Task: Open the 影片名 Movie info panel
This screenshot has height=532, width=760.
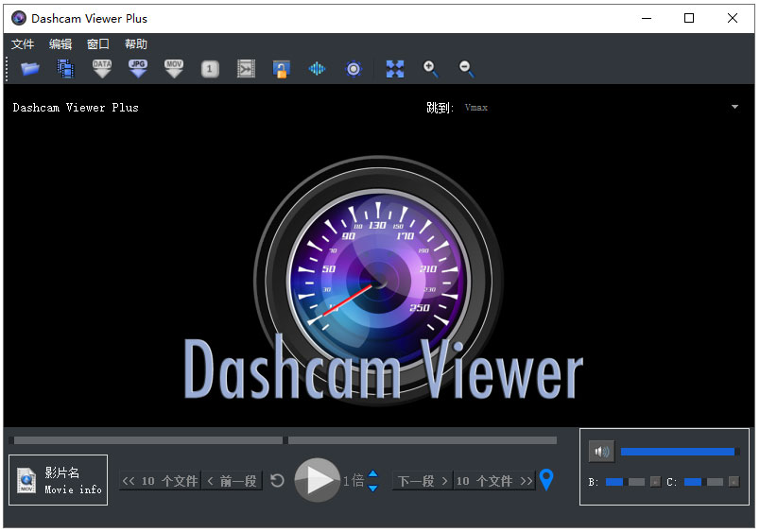Action: (59, 480)
